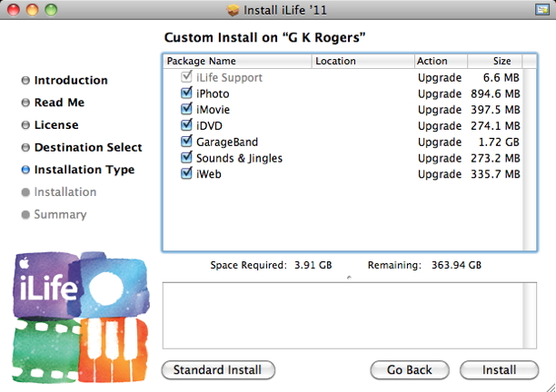
Task: Click the blue bullet beside Installation Type
Action: pos(25,170)
